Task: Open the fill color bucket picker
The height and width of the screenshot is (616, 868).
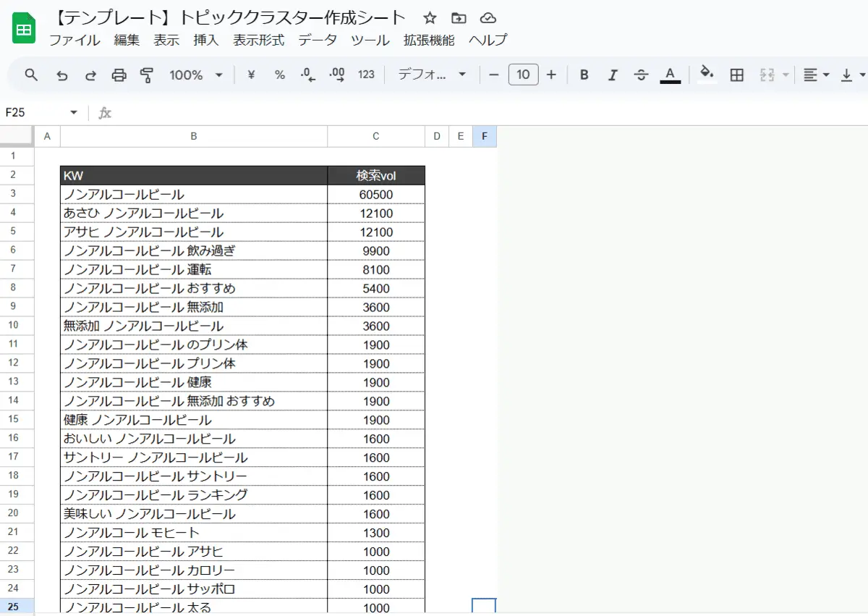Action: [707, 75]
